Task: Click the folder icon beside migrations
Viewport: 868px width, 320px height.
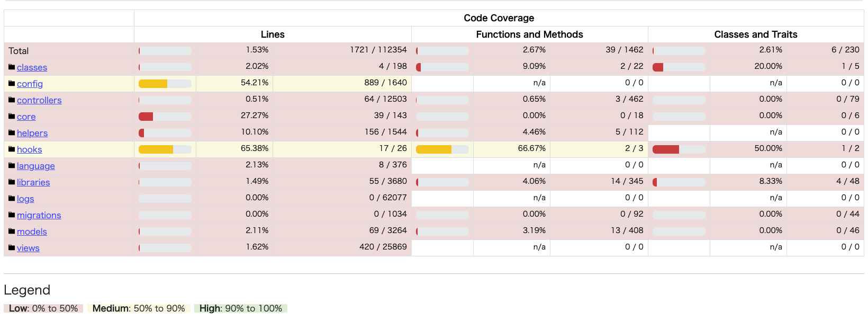Action: click(12, 215)
